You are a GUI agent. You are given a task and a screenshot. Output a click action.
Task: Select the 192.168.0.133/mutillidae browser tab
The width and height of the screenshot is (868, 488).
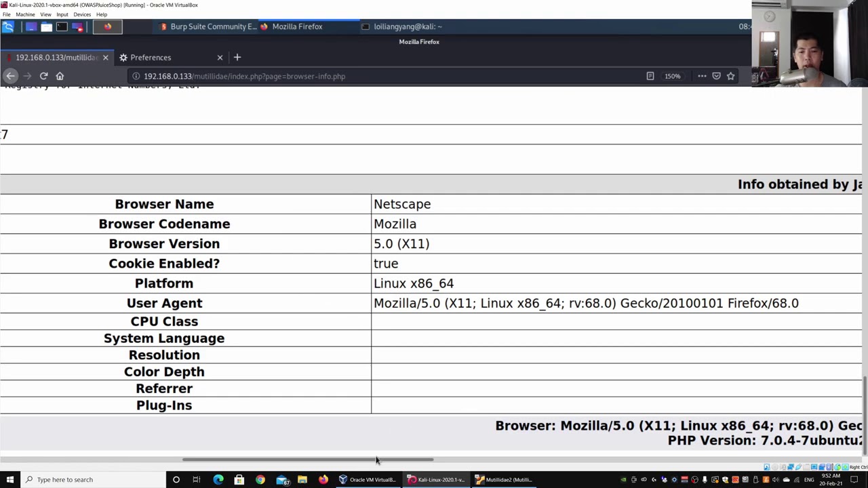pos(57,58)
